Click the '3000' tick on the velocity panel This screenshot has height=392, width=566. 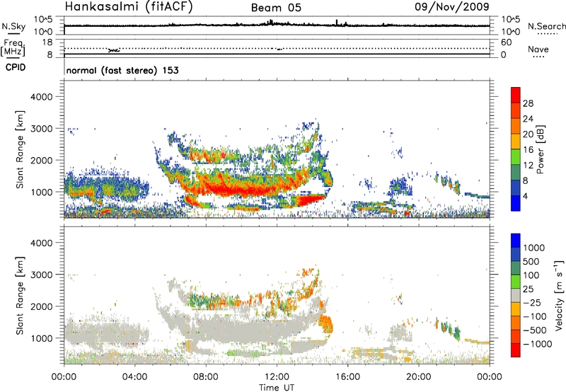[x=42, y=275]
